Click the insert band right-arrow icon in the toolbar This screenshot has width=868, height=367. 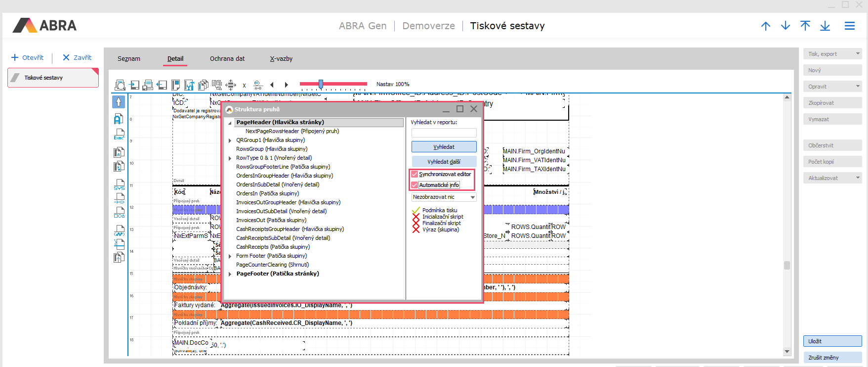(x=134, y=85)
